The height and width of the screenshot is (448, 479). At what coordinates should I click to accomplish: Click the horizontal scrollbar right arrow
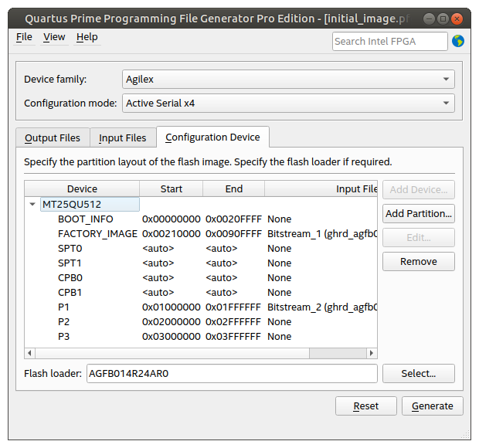point(372,353)
